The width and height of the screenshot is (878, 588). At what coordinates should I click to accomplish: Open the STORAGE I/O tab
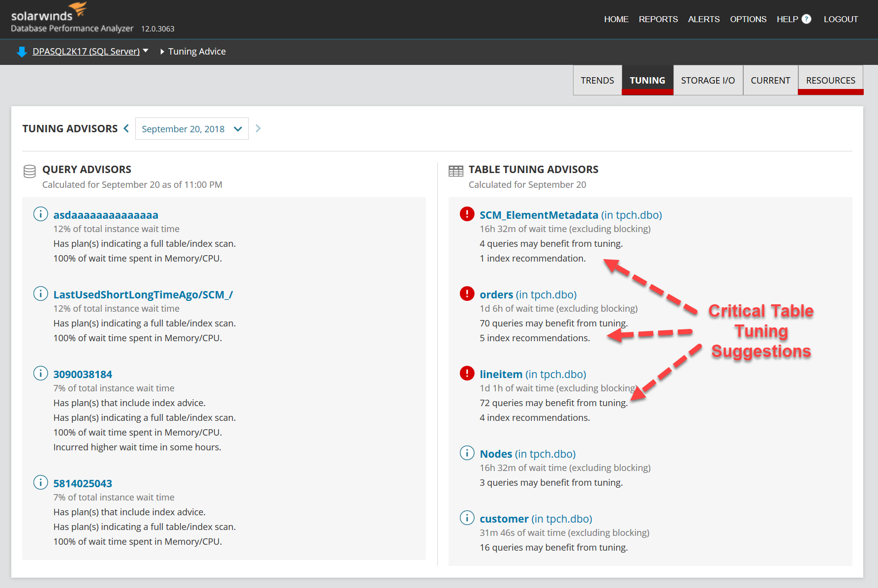pyautogui.click(x=708, y=80)
